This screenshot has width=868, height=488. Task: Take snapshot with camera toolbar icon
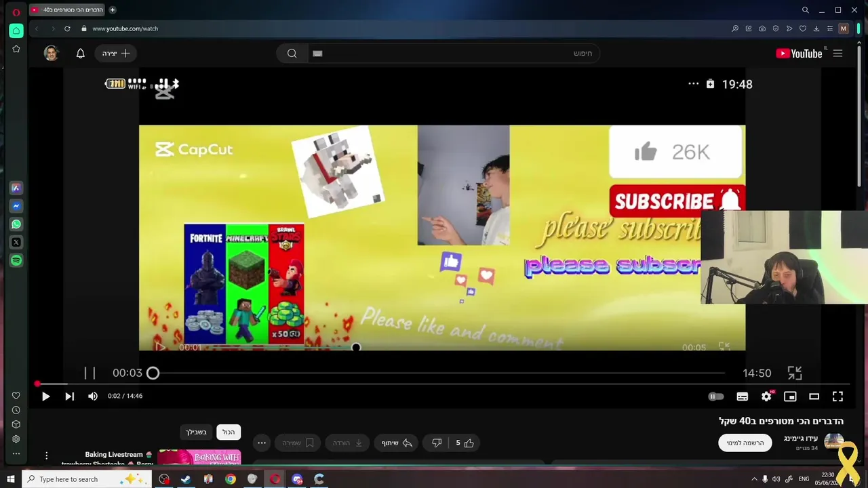pyautogui.click(x=762, y=28)
